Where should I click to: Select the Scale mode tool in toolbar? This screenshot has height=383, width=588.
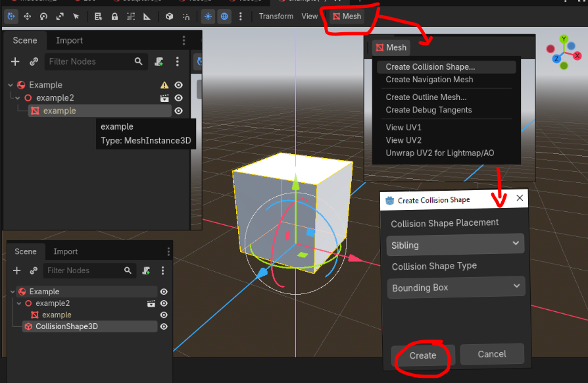[60, 16]
